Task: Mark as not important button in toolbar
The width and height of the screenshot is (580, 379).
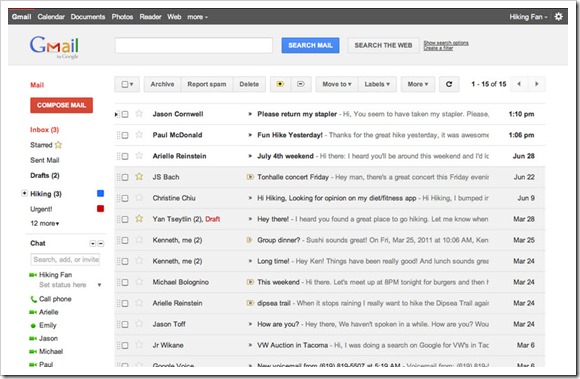Action: pyautogui.click(x=301, y=84)
